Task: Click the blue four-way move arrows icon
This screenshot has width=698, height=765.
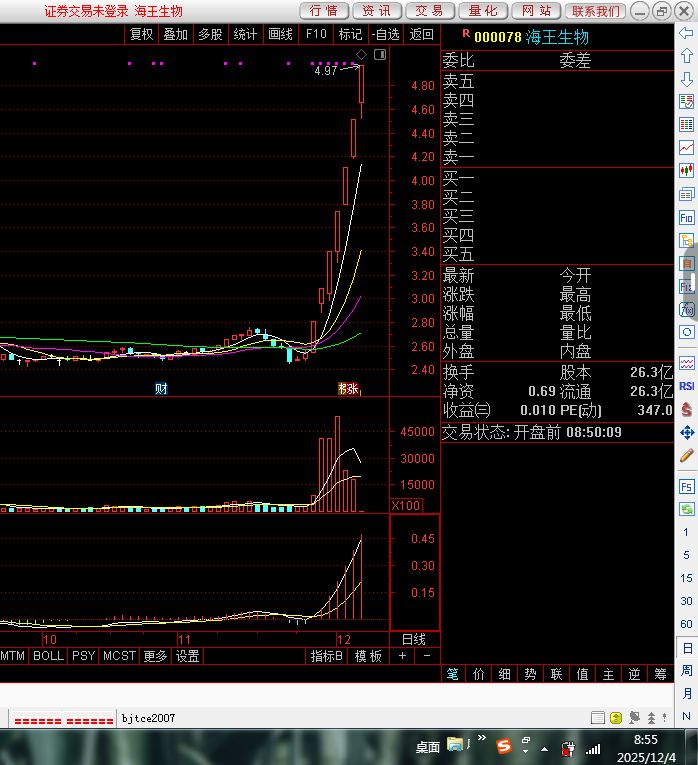Action: point(687,432)
